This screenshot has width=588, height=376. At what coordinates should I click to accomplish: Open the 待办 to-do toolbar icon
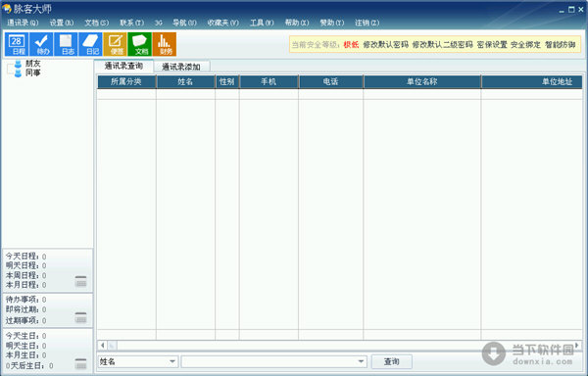(41, 44)
